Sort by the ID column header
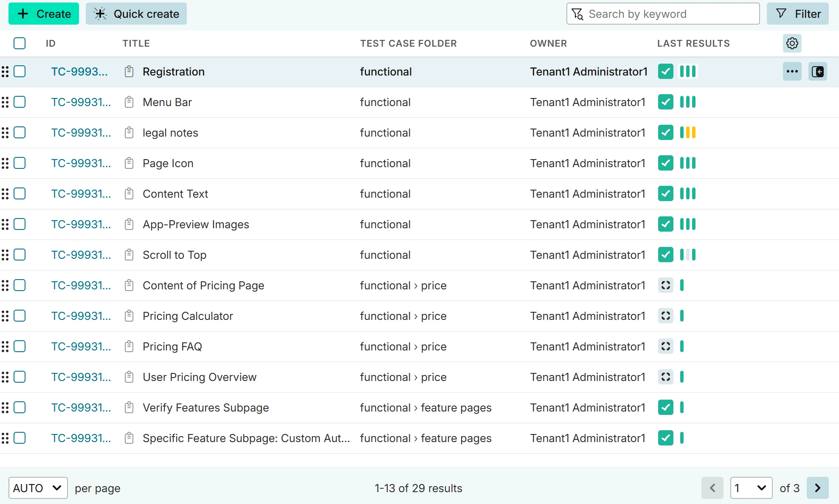 51,43
